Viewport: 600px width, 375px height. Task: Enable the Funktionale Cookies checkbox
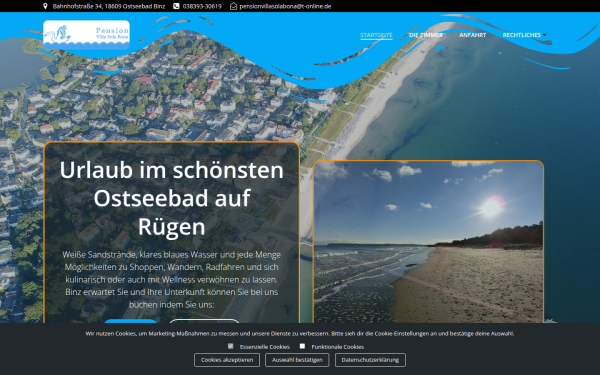(302, 346)
